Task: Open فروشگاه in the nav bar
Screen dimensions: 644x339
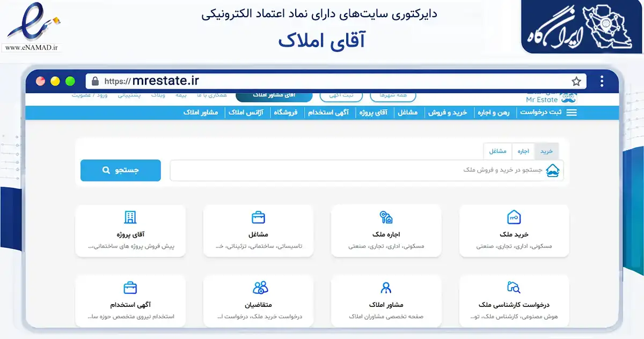Action: coord(286,113)
